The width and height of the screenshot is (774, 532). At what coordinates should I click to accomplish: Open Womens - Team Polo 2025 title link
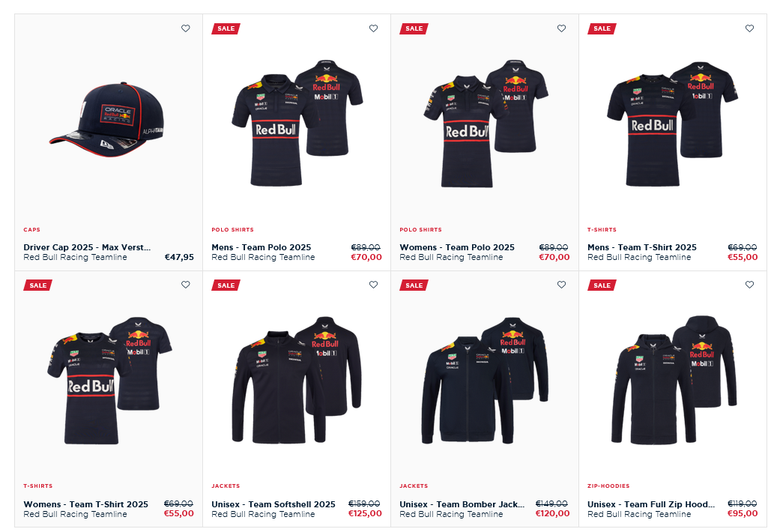457,247
